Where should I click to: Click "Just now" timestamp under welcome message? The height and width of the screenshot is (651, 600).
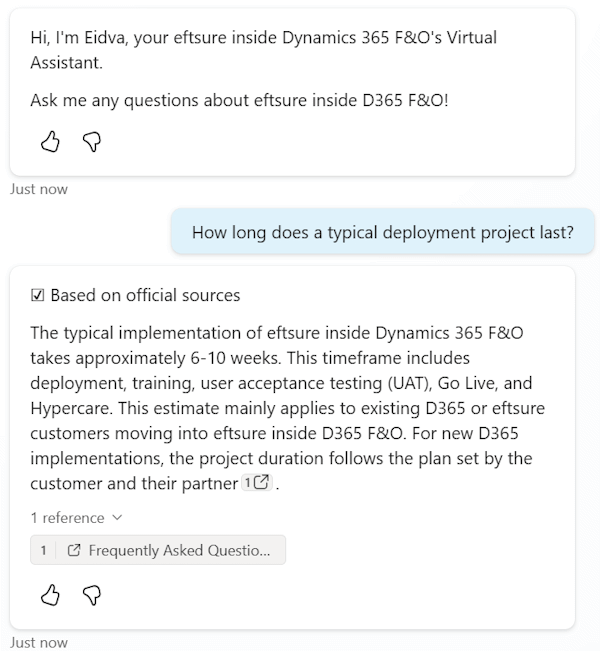(39, 189)
